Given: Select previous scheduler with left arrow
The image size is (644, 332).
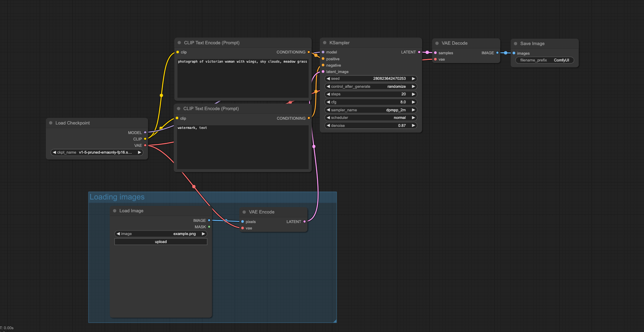Looking at the screenshot, I should tap(328, 118).
